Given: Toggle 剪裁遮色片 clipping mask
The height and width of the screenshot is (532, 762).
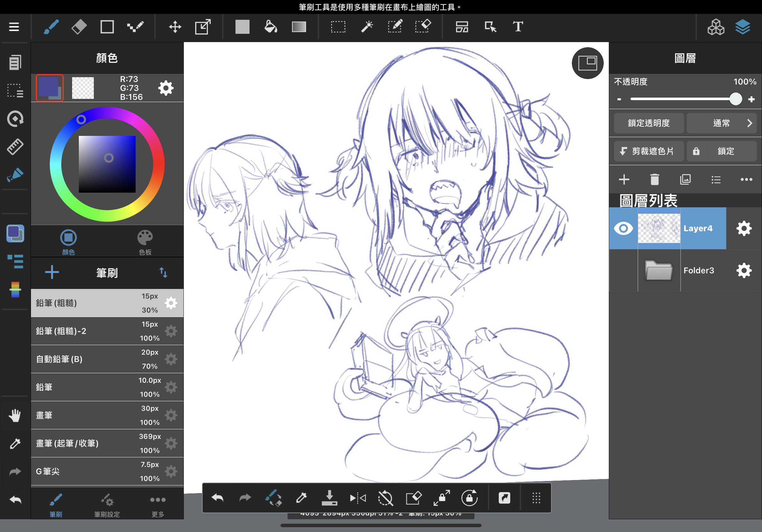Looking at the screenshot, I should pos(648,151).
